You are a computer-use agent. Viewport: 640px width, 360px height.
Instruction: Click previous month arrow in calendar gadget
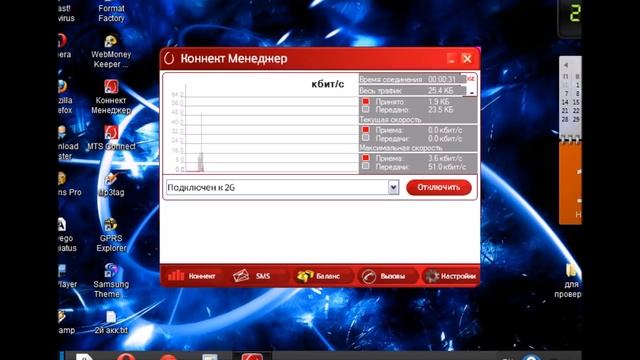(x=566, y=65)
